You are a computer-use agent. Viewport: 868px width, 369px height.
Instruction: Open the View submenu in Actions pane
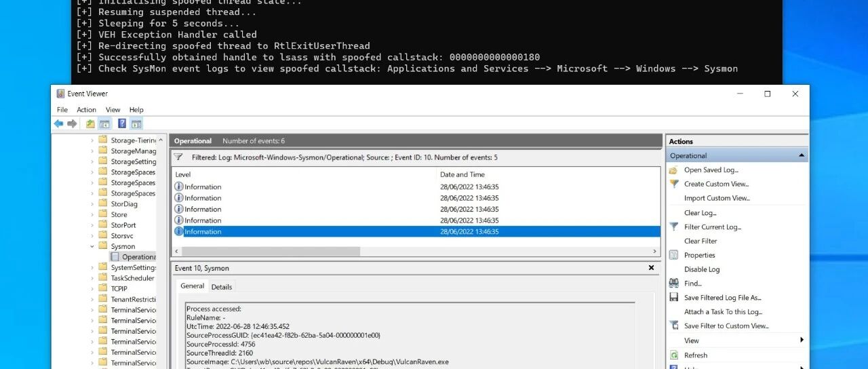(x=802, y=340)
